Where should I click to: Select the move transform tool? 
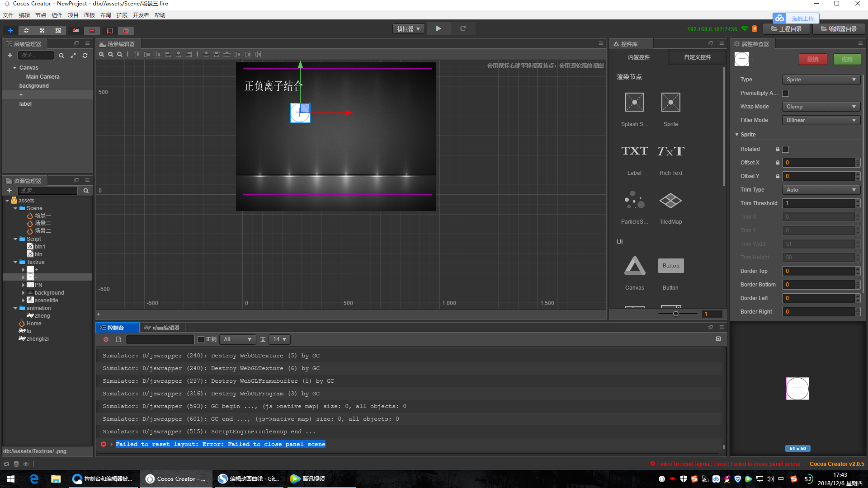pyautogui.click(x=10, y=30)
